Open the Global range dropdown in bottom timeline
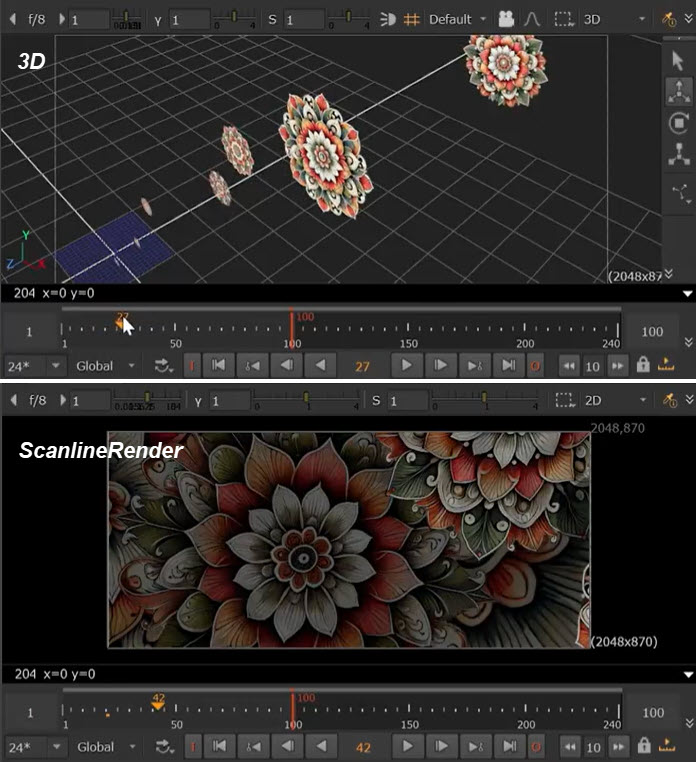Screen dimensions: 696x762 click(106, 747)
